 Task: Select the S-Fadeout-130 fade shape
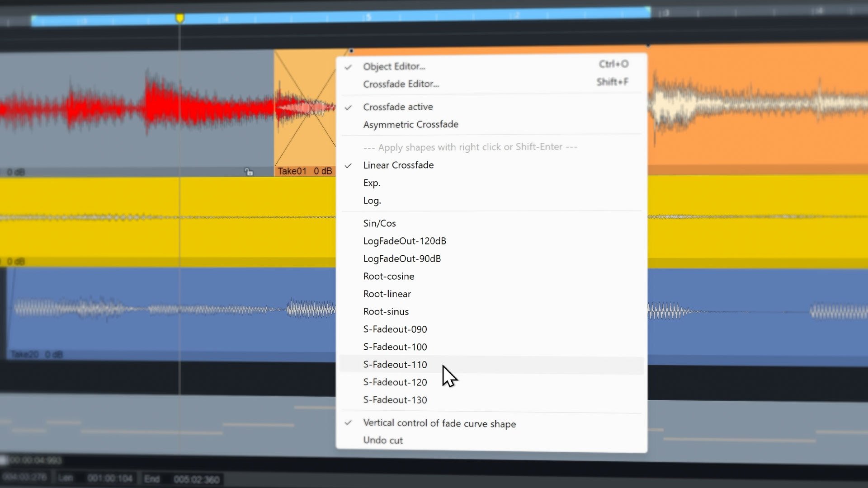(395, 399)
